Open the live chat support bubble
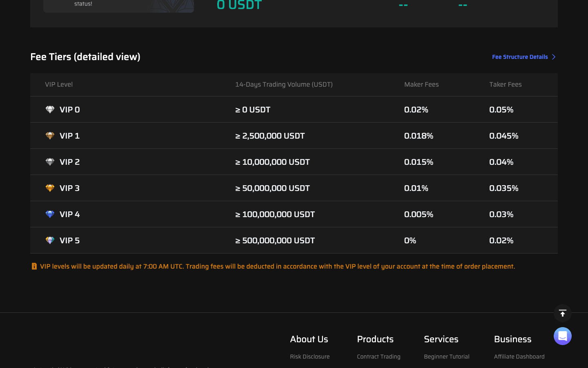 [x=563, y=336]
